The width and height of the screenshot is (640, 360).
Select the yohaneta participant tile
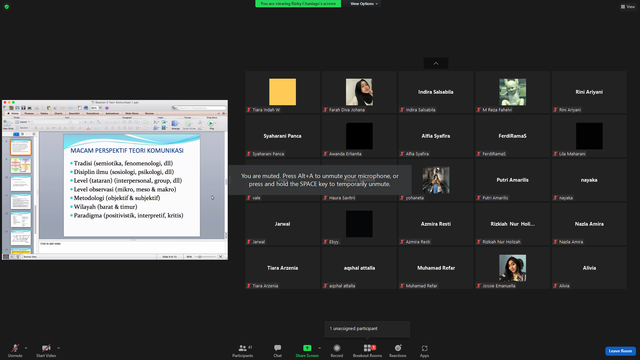click(x=436, y=180)
